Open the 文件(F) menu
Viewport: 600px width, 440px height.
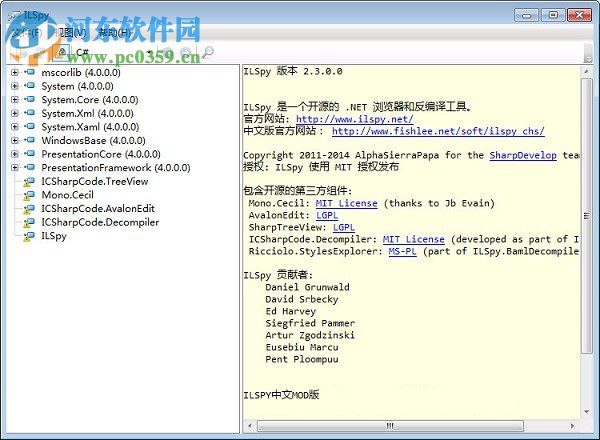tap(27, 33)
